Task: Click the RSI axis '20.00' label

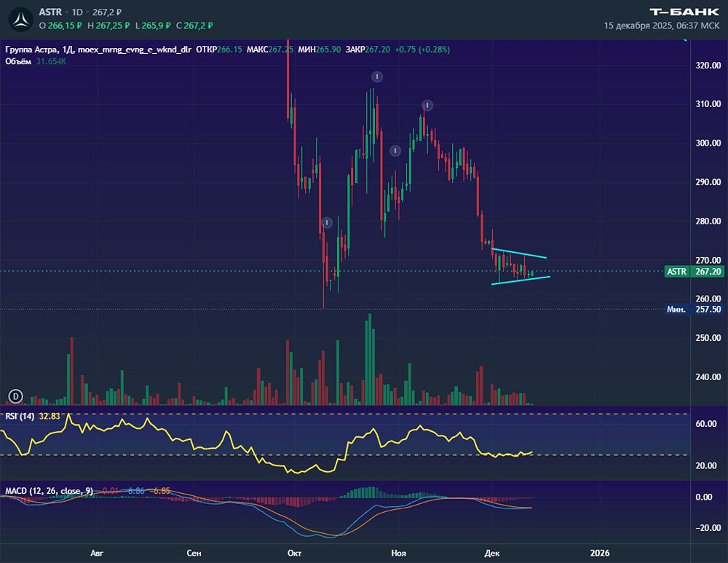Action: [706, 465]
